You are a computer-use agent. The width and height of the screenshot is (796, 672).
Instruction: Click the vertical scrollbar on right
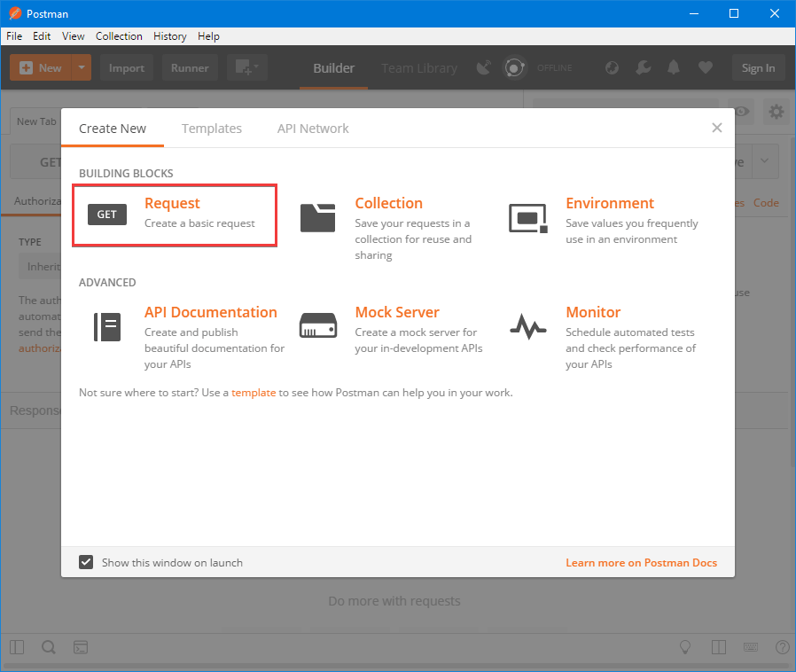792,301
